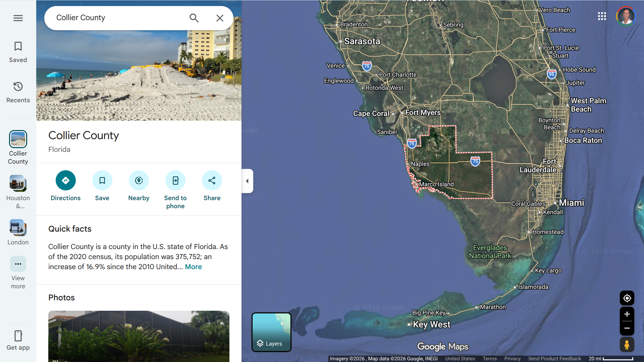Drop Pegman for Street View

click(627, 345)
